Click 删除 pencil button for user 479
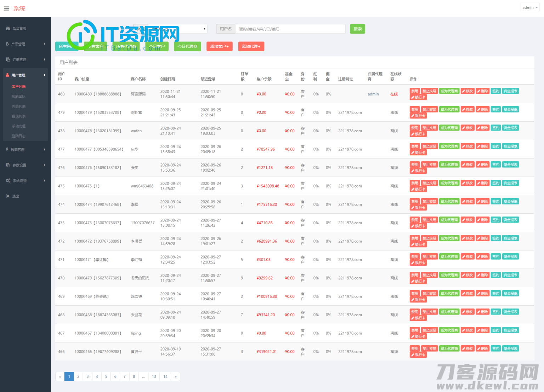 [x=483, y=109]
